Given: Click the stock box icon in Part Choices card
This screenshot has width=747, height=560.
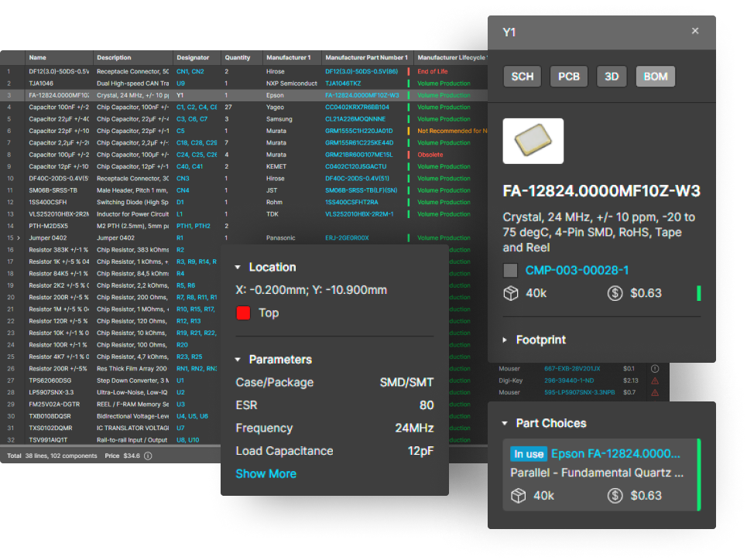Looking at the screenshot, I should (x=518, y=496).
